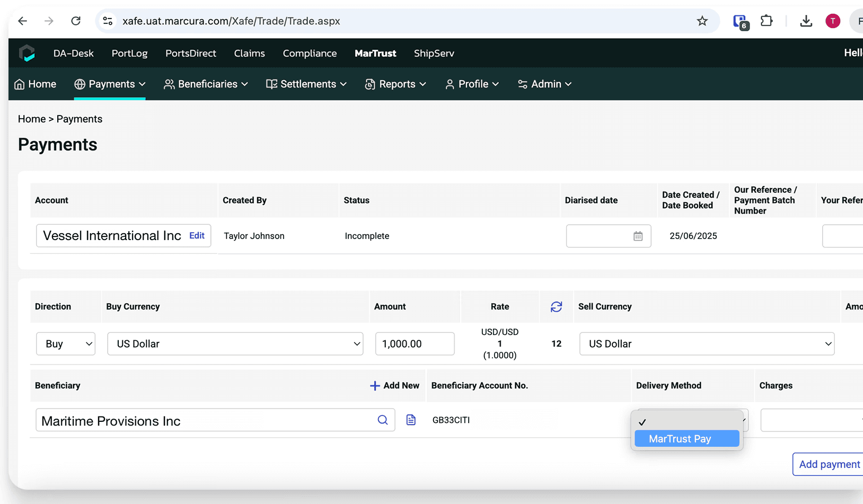Go to the Home nav item
Viewport: 863px width, 504px height.
(x=36, y=84)
